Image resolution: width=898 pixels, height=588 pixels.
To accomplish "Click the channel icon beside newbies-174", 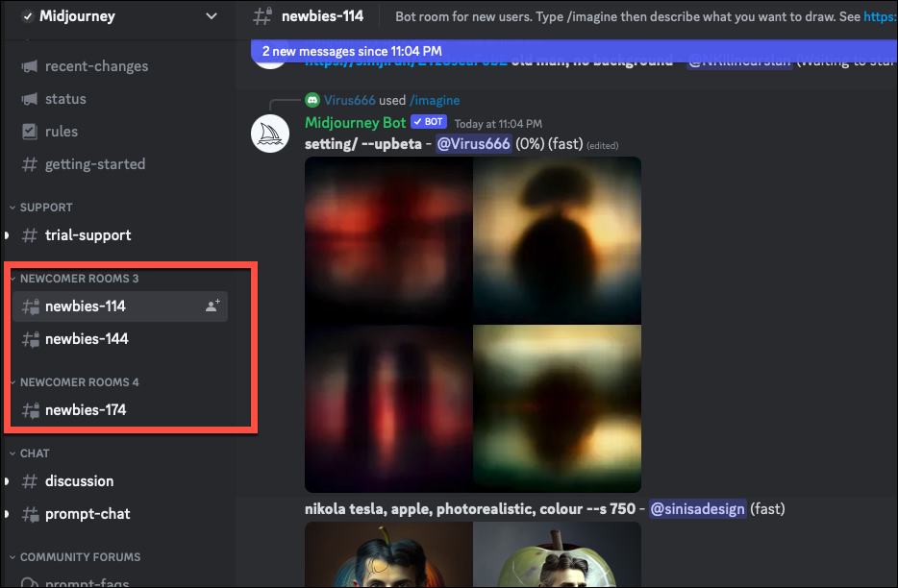I will pyautogui.click(x=31, y=410).
